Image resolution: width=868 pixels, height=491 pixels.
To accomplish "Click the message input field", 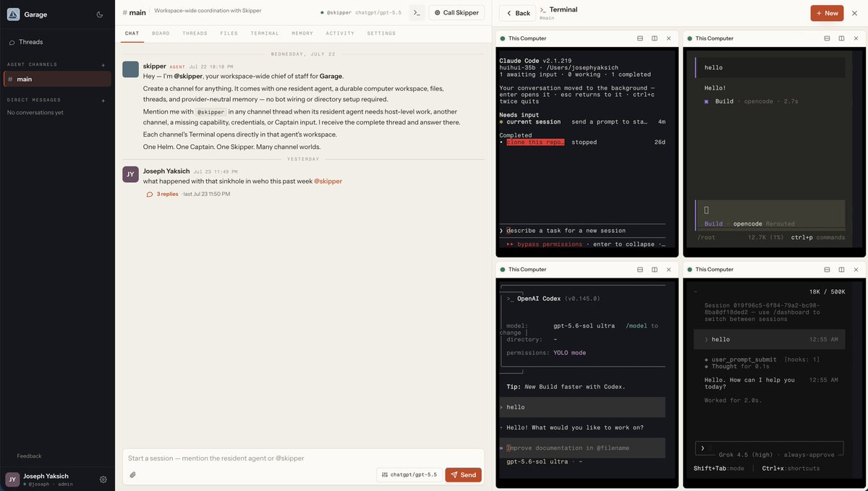I will [x=302, y=458].
